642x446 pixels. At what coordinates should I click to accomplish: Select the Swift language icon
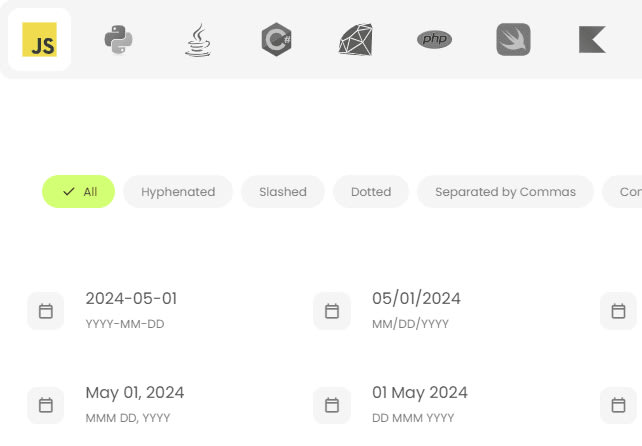coord(513,40)
